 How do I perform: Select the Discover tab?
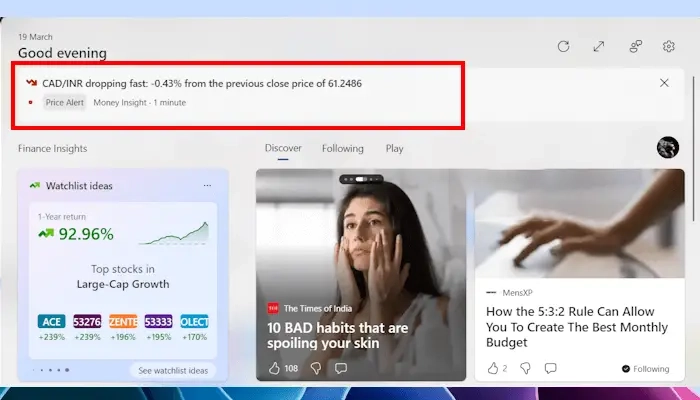[x=283, y=149]
